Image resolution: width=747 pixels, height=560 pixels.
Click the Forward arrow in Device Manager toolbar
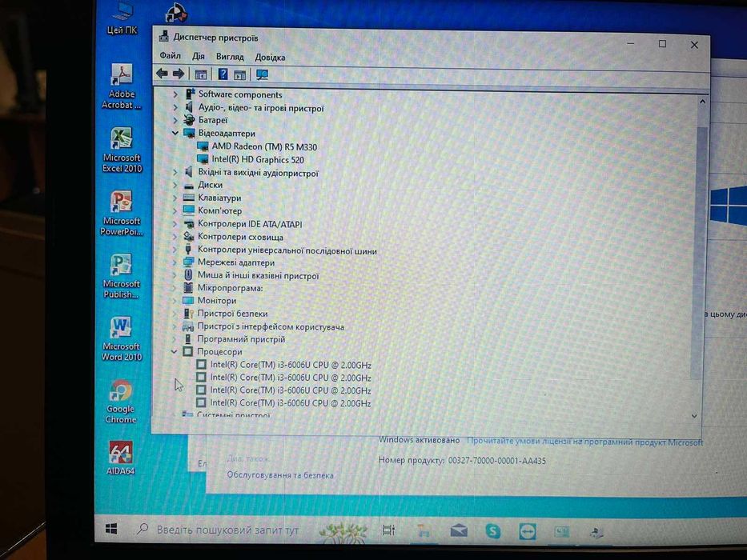pyautogui.click(x=179, y=74)
